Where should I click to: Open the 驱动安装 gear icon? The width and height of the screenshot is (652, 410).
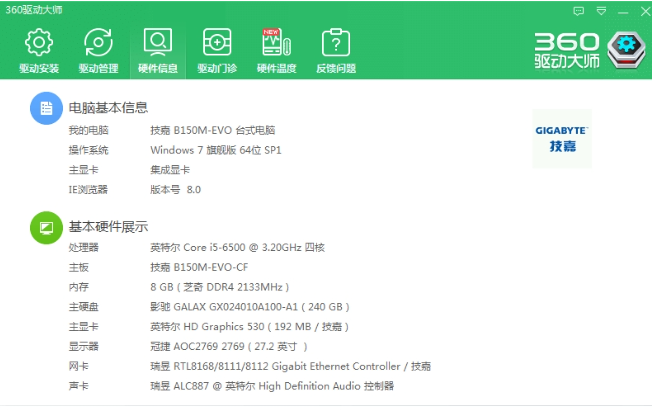point(39,42)
